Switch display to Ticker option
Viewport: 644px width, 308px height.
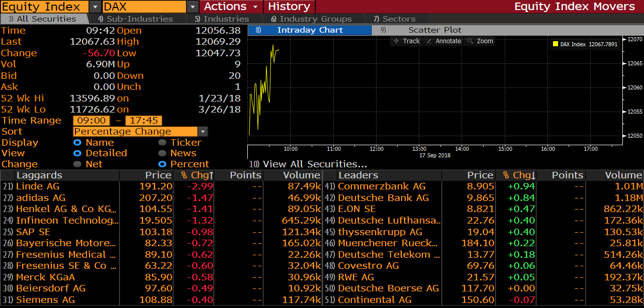pyautogui.click(x=162, y=143)
